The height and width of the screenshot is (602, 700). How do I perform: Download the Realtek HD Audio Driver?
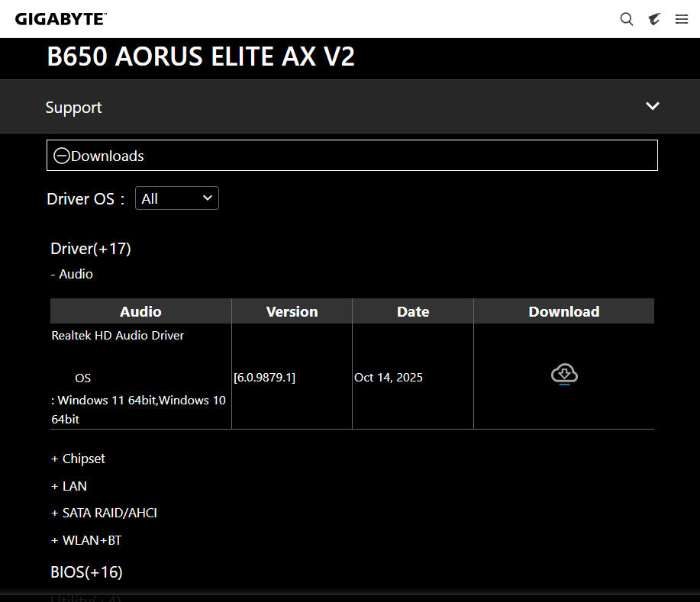(564, 374)
